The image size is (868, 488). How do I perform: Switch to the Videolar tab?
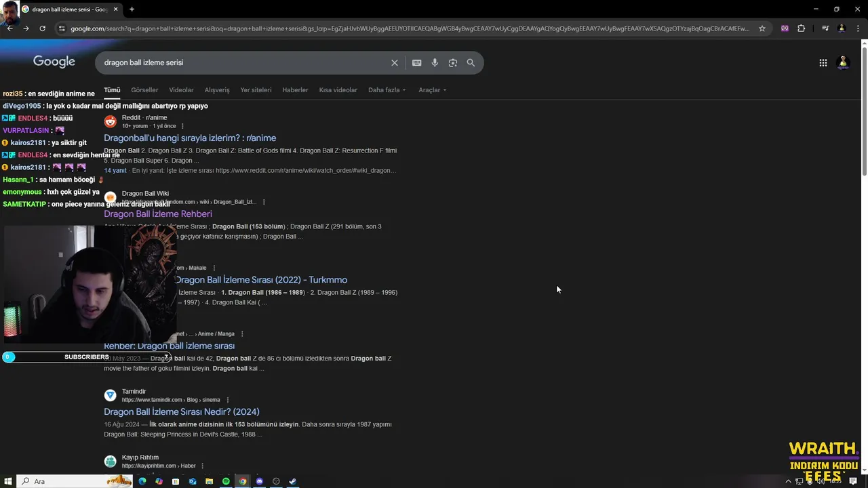coord(181,89)
